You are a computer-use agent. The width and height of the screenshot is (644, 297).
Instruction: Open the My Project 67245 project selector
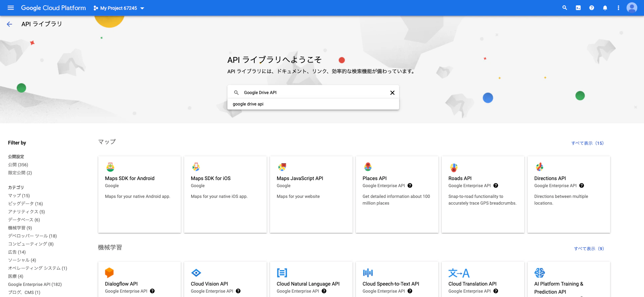(x=119, y=8)
